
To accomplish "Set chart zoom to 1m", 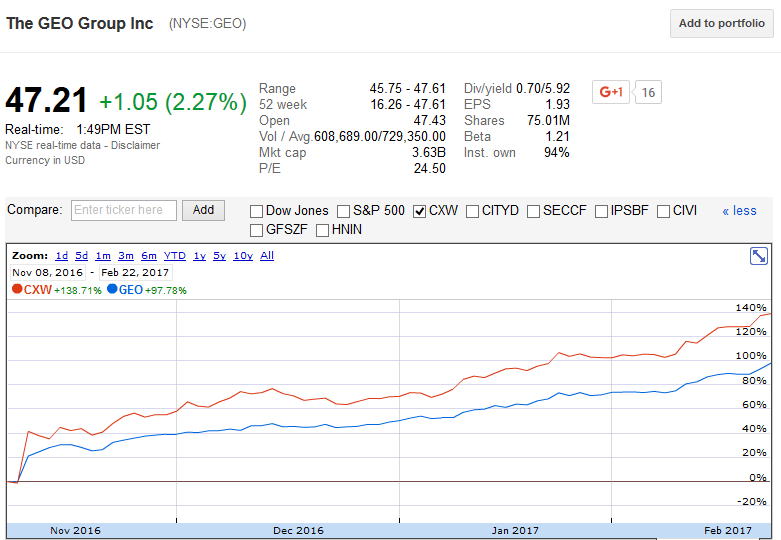I will point(103,256).
